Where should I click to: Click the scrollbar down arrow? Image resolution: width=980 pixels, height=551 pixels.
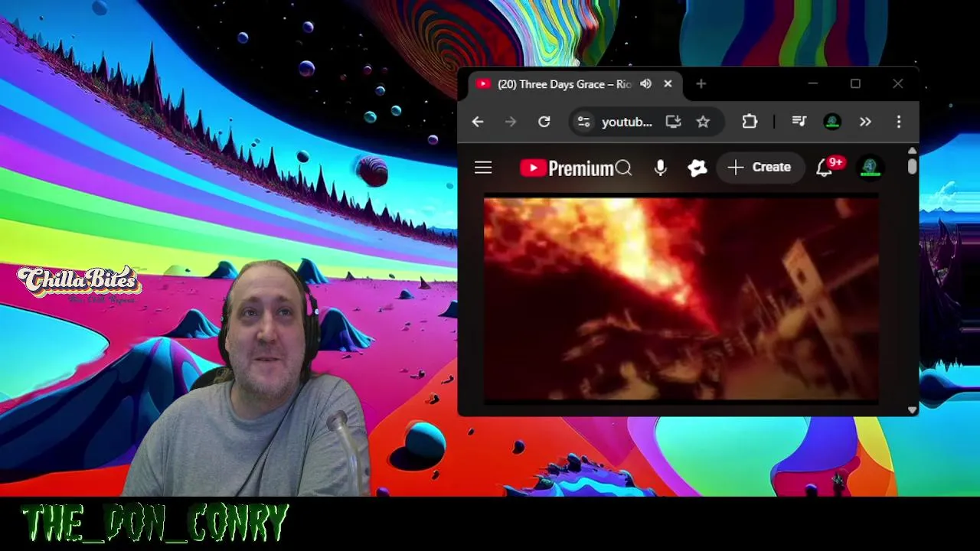[912, 410]
